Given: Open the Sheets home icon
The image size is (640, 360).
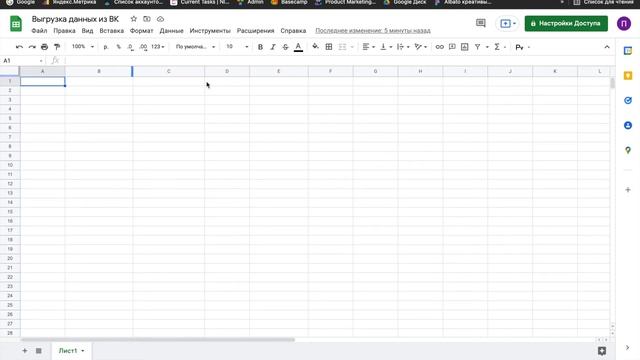Looking at the screenshot, I should [x=16, y=24].
